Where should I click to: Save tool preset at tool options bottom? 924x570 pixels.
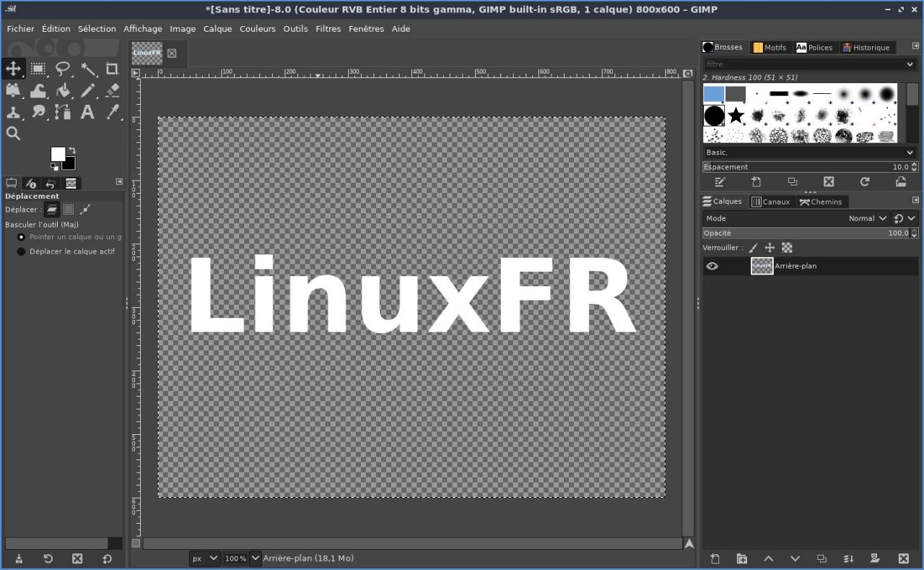tap(19, 558)
